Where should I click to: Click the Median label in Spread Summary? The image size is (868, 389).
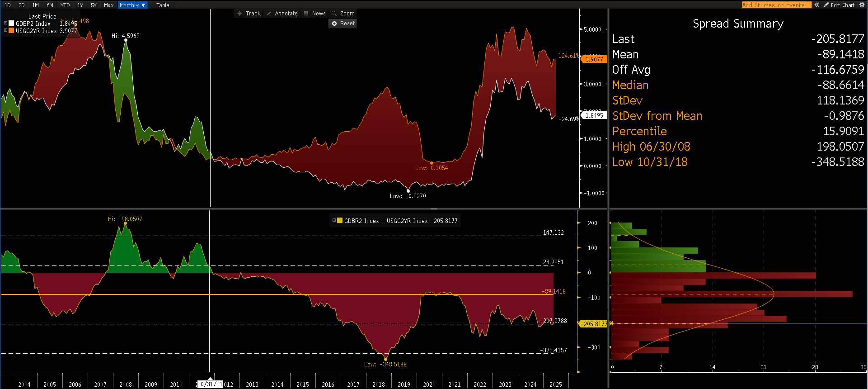click(630, 85)
